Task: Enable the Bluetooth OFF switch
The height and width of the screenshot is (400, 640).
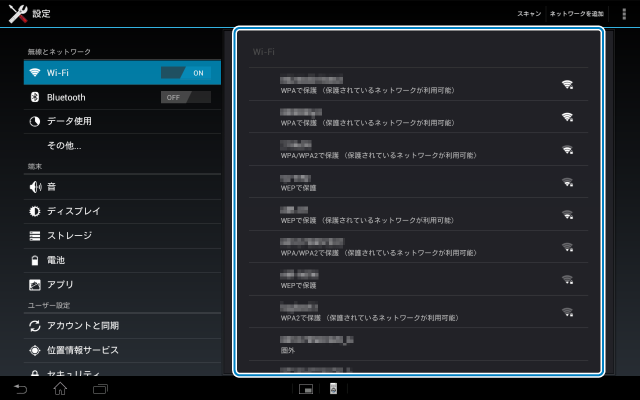Action: 186,97
